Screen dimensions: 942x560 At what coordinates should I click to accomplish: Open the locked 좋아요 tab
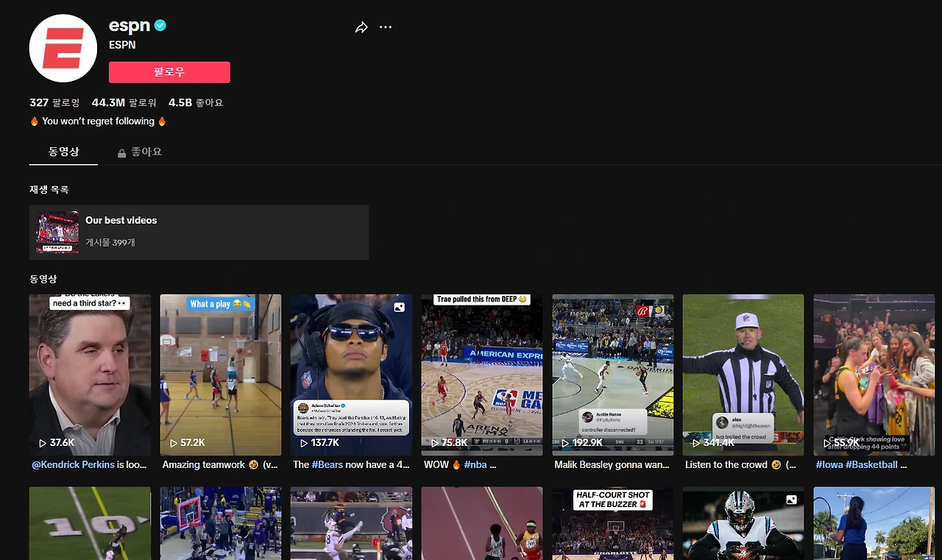(x=140, y=152)
